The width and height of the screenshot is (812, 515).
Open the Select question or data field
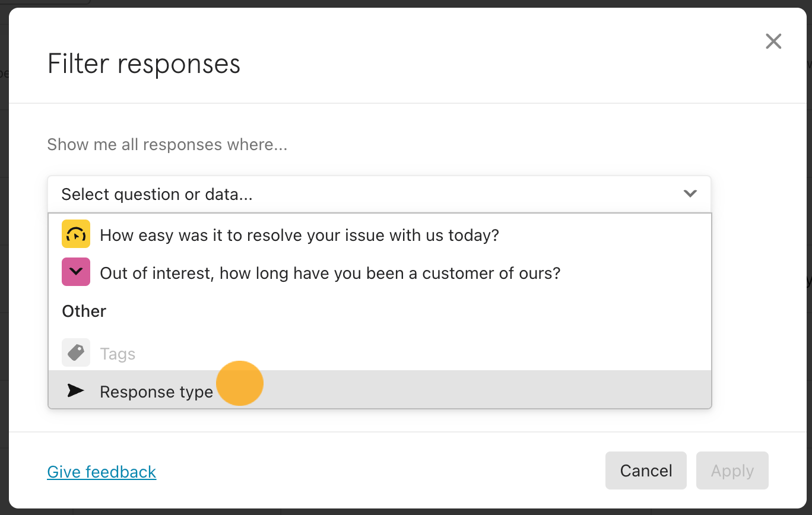coord(379,194)
